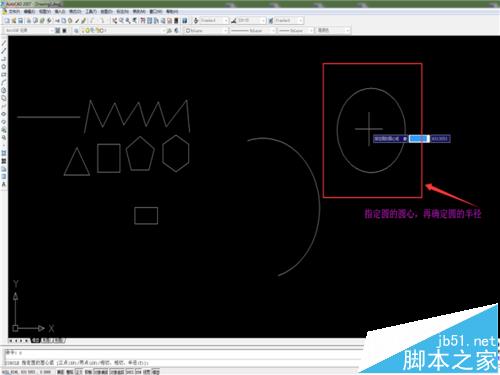Click the 模型 model/paper status button
The height and width of the screenshot is (375, 500).
click(x=155, y=372)
